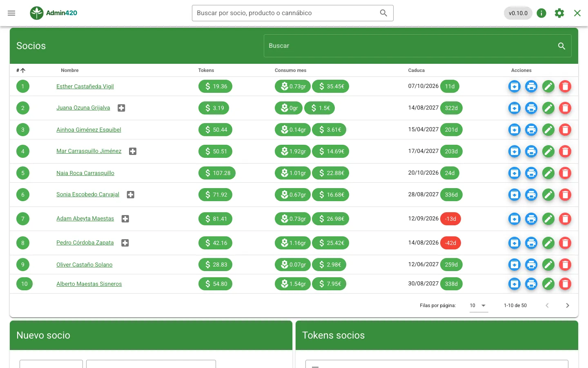Edit member Ainhoa Giménez Esquibel
This screenshot has width=588, height=368.
tap(548, 130)
